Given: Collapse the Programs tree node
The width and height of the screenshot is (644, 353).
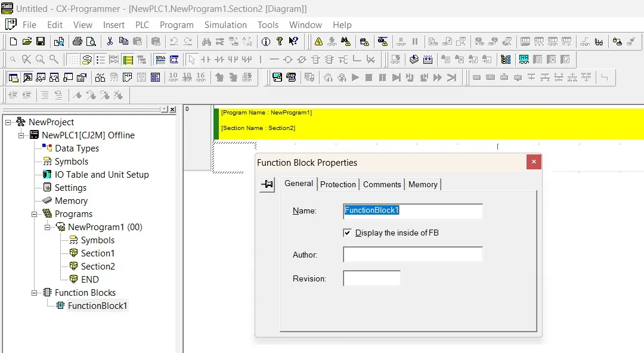Looking at the screenshot, I should (34, 214).
